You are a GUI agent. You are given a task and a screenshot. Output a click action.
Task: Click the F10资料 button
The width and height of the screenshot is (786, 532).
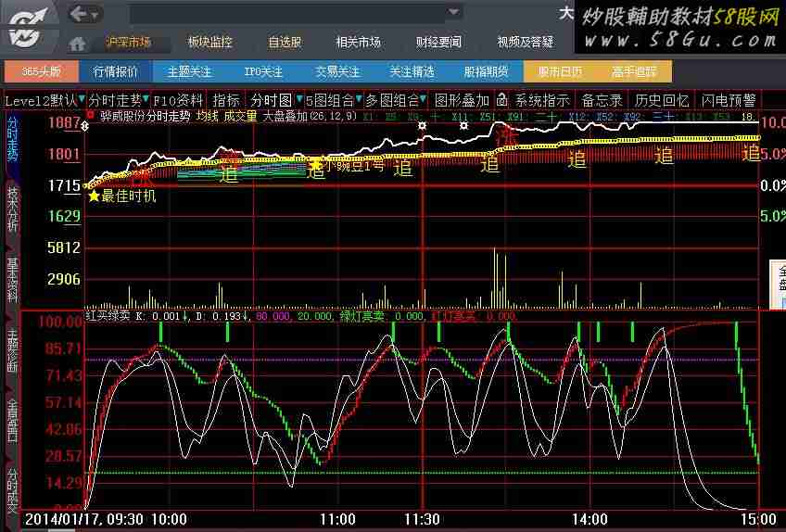pos(178,100)
